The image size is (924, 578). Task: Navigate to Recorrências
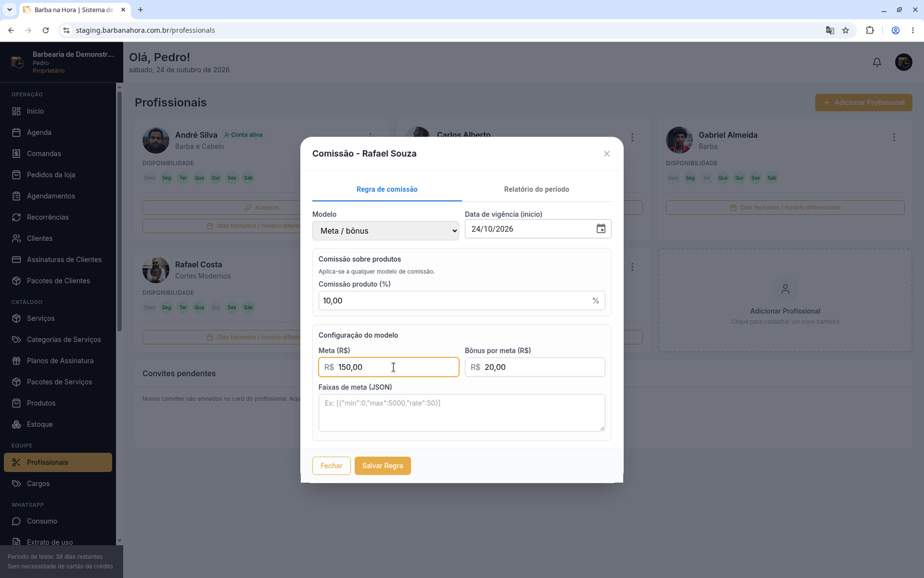tap(58, 217)
